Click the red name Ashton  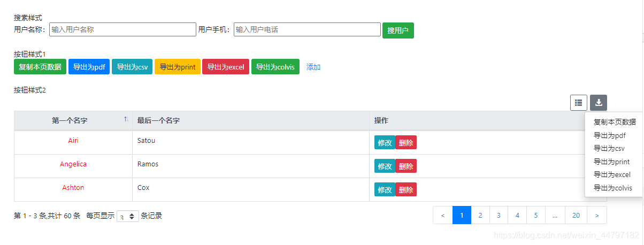coord(73,187)
